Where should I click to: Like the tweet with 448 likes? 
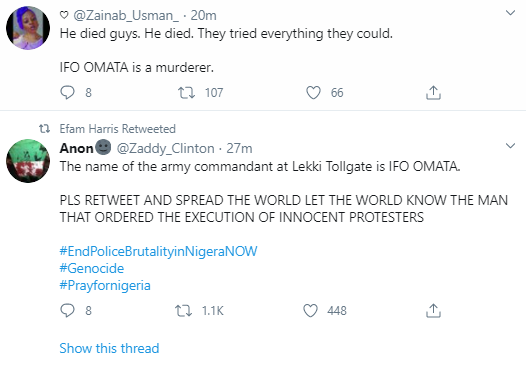point(310,311)
